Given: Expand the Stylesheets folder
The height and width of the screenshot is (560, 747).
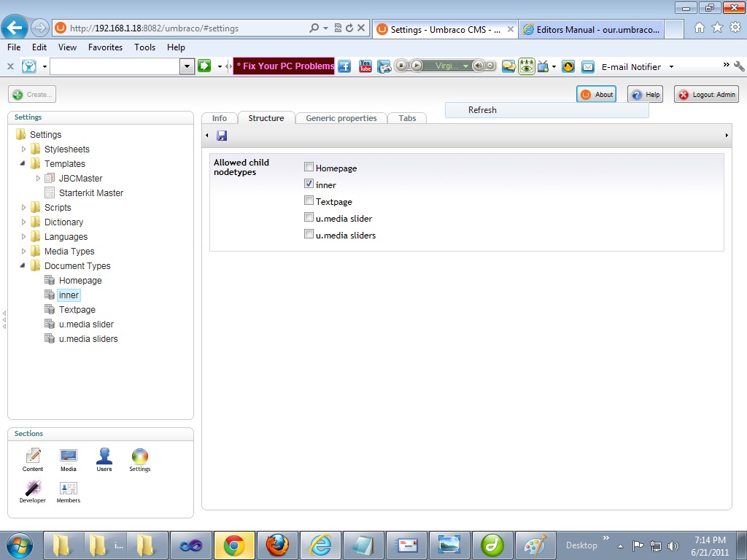Looking at the screenshot, I should pos(23,149).
